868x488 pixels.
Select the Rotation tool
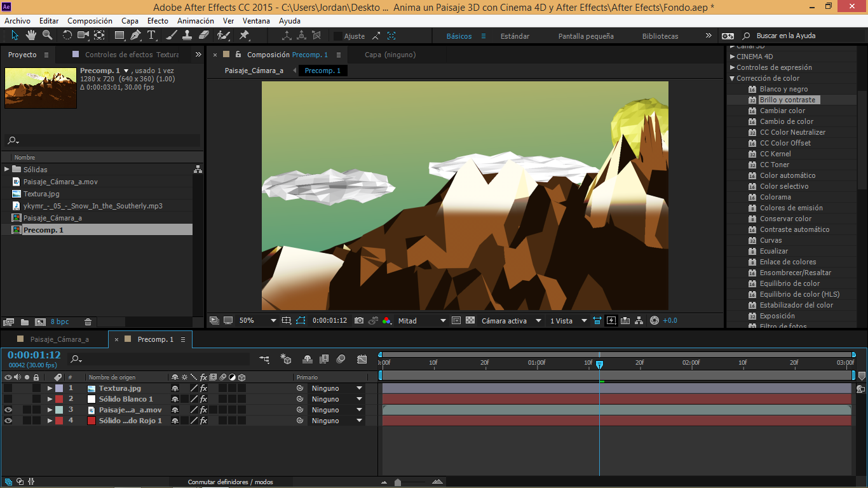(67, 36)
